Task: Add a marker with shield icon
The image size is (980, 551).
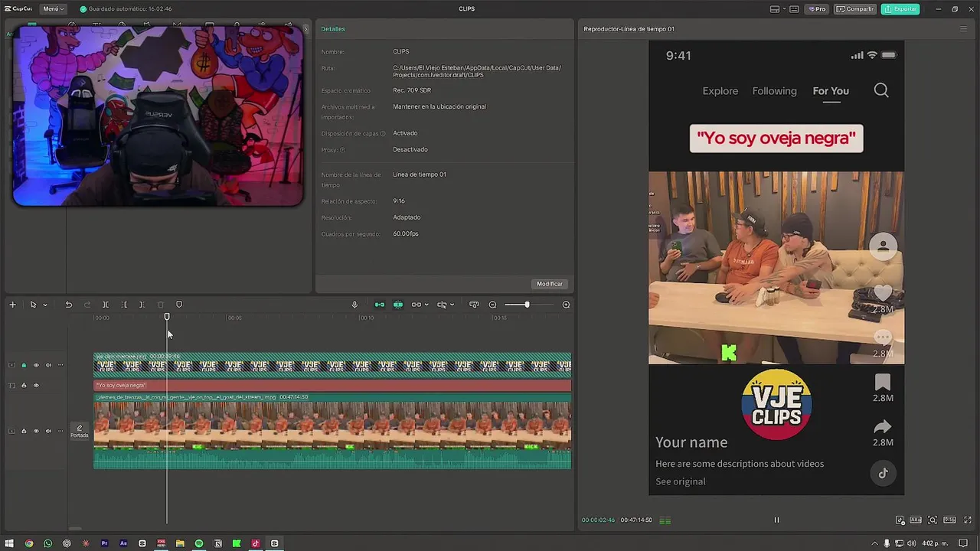Action: pos(179,305)
